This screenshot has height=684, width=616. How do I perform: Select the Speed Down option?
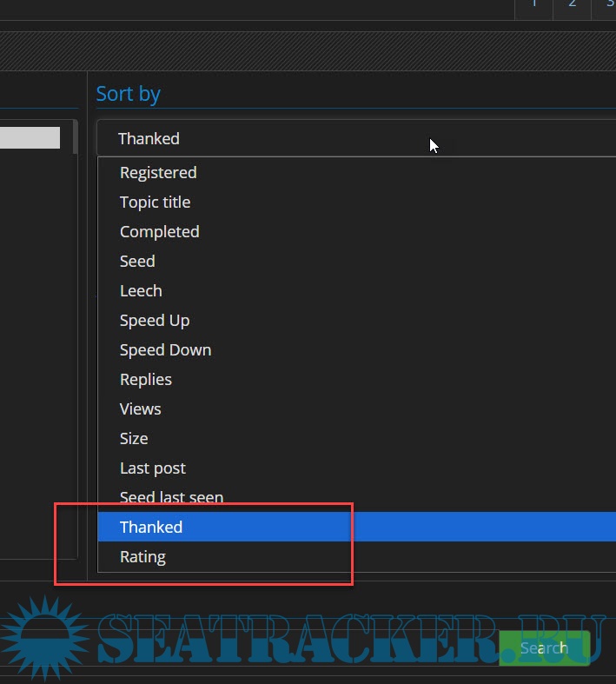click(x=165, y=350)
